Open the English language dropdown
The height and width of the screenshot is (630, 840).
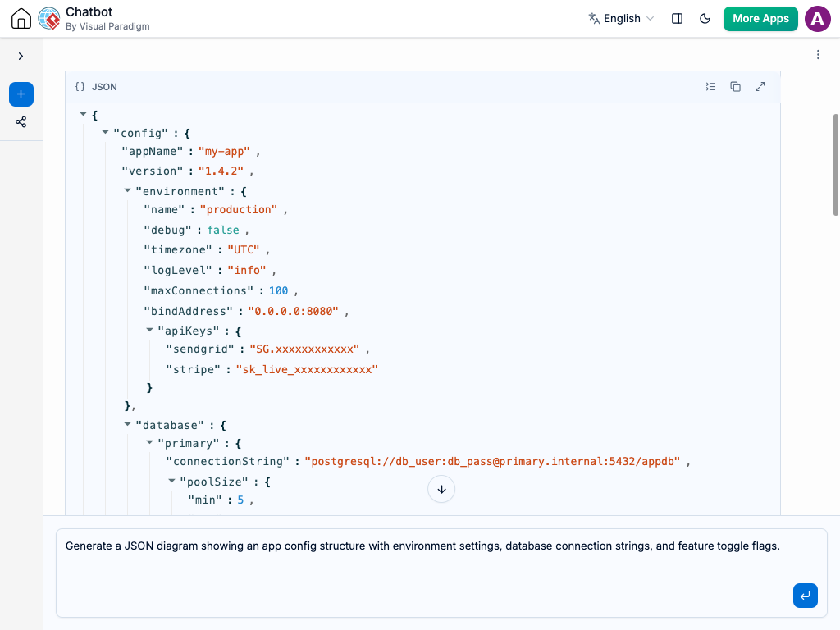[622, 19]
